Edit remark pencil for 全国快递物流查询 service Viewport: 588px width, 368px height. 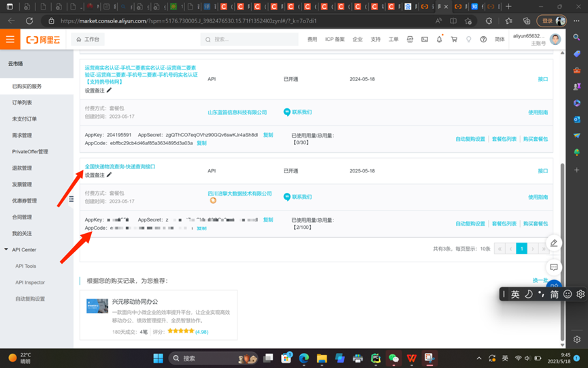pos(109,175)
